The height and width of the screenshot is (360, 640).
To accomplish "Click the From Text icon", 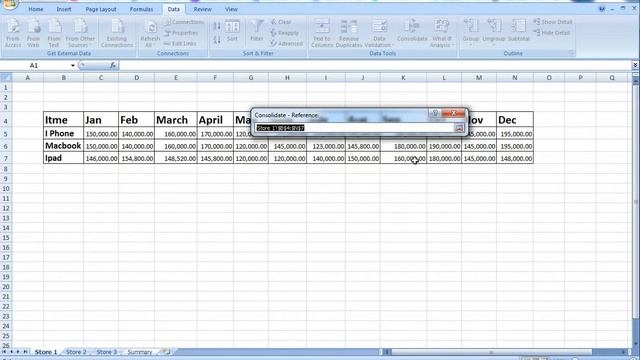I will point(54,33).
